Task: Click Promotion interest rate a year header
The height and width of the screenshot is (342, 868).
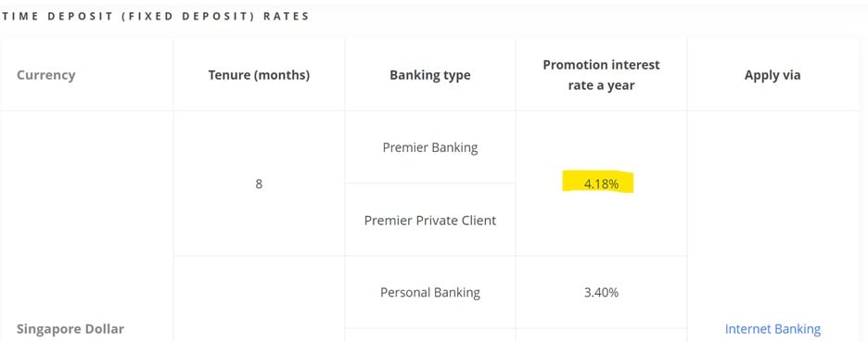Action: [601, 75]
